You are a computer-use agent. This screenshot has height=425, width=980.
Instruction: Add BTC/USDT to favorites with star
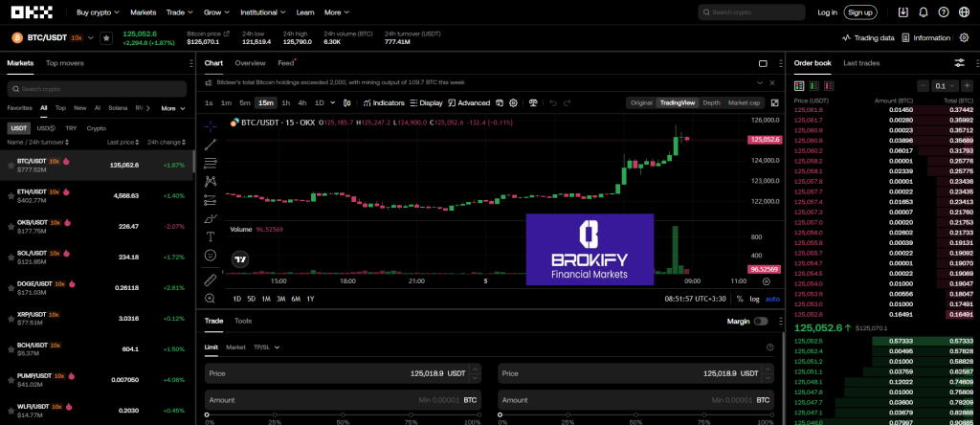click(106, 38)
